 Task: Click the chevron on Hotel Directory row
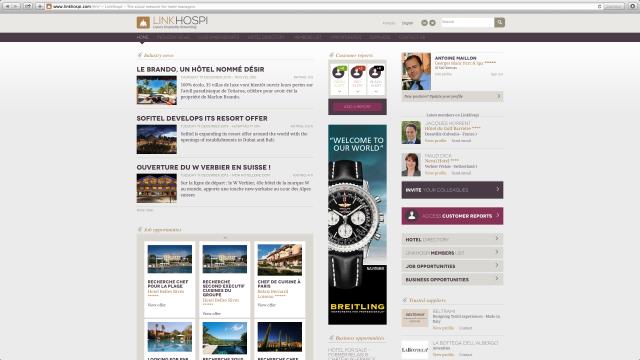click(x=497, y=238)
